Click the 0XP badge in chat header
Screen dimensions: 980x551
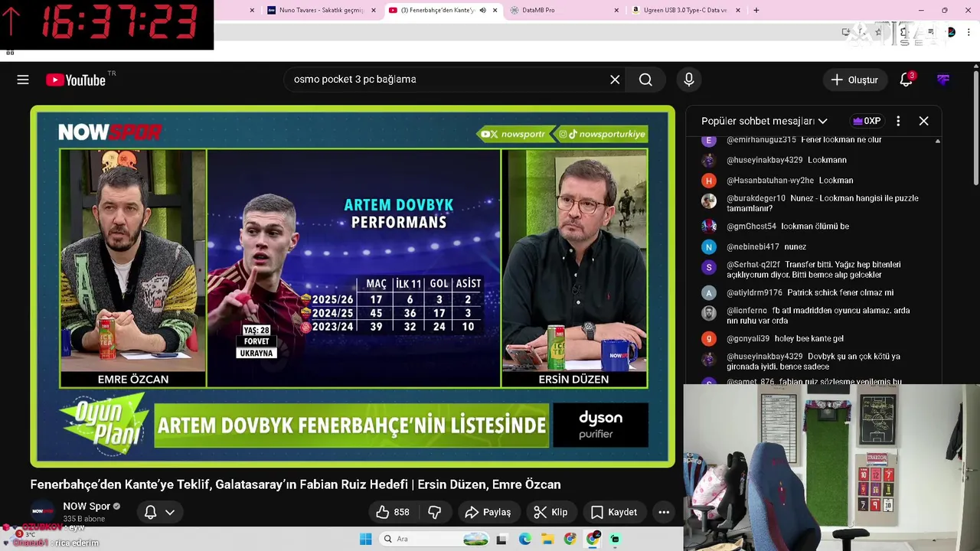click(867, 121)
